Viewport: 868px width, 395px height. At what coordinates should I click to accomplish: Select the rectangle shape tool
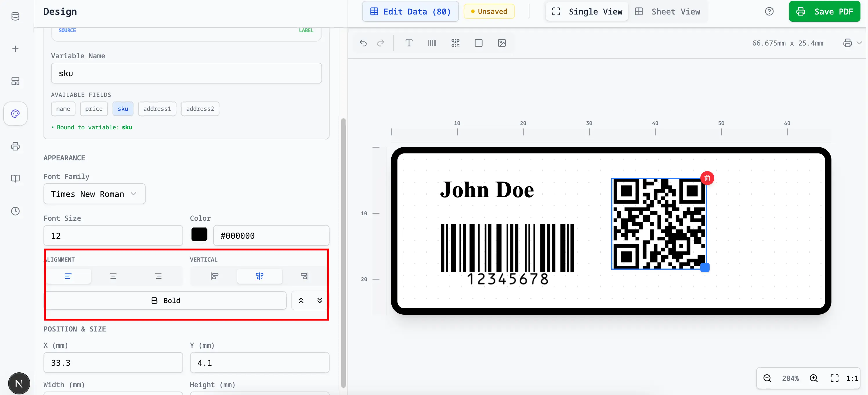478,43
